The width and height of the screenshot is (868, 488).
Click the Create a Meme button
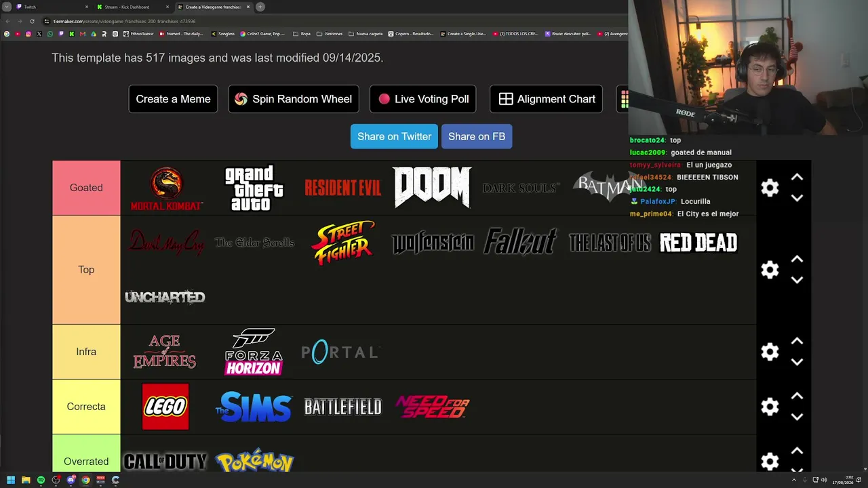(x=173, y=99)
